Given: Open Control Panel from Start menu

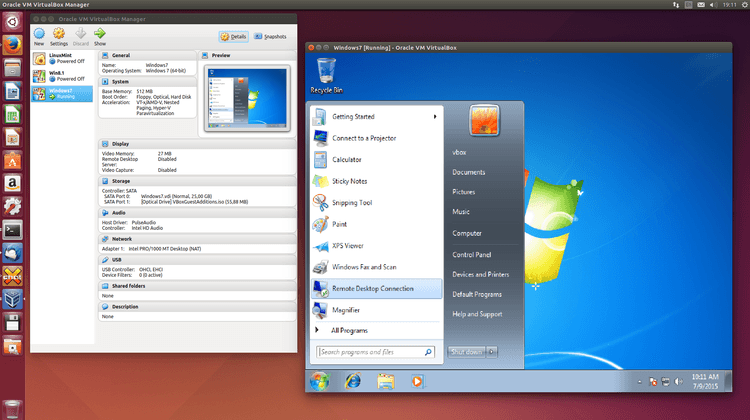Looking at the screenshot, I should 472,254.
